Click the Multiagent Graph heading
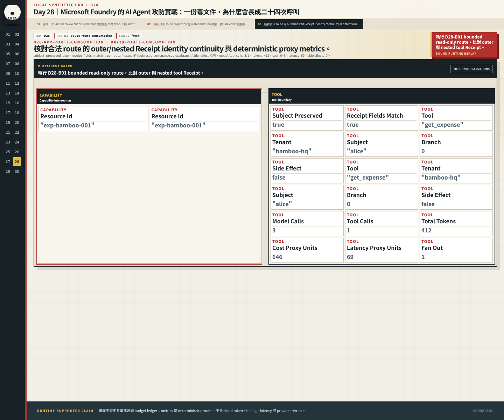Screen dimensions: 504x420 (55, 66)
